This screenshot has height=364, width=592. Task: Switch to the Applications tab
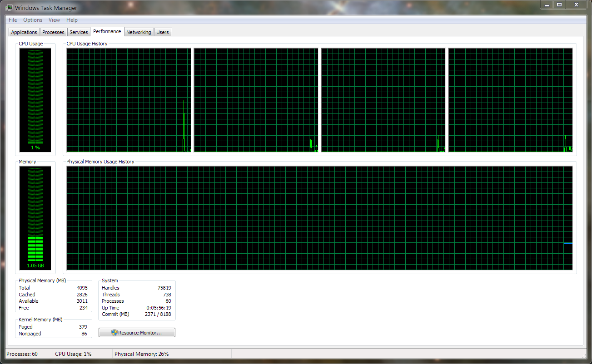click(x=24, y=32)
